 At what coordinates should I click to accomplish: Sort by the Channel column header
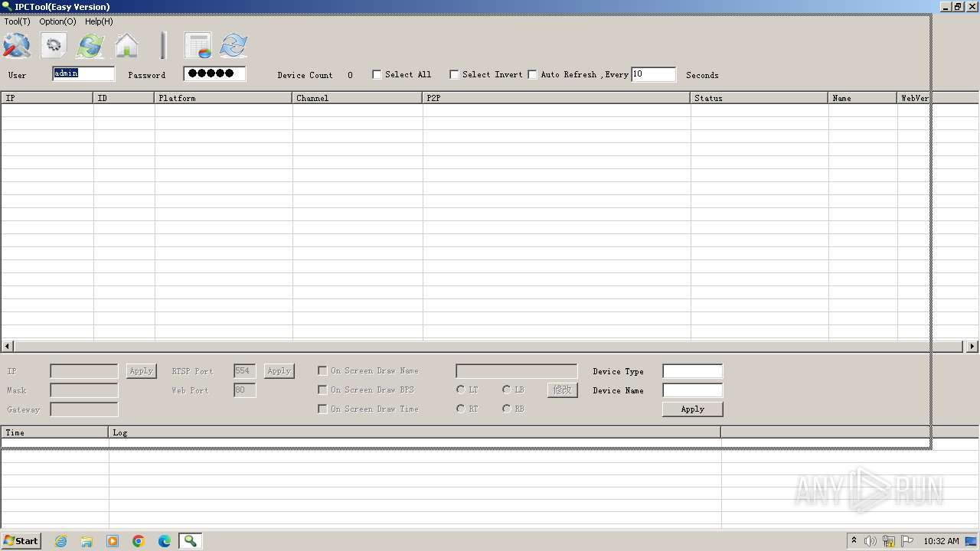pos(358,98)
